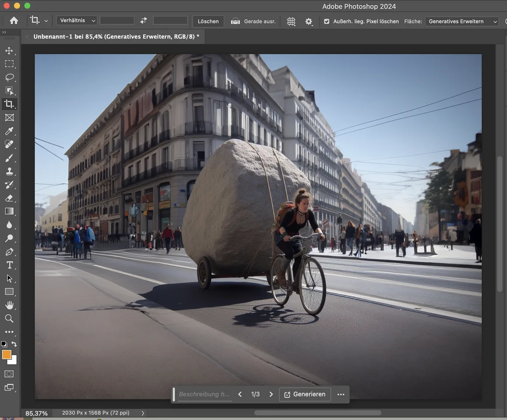
Task: Select the Eraser tool
Action: [x=9, y=198]
